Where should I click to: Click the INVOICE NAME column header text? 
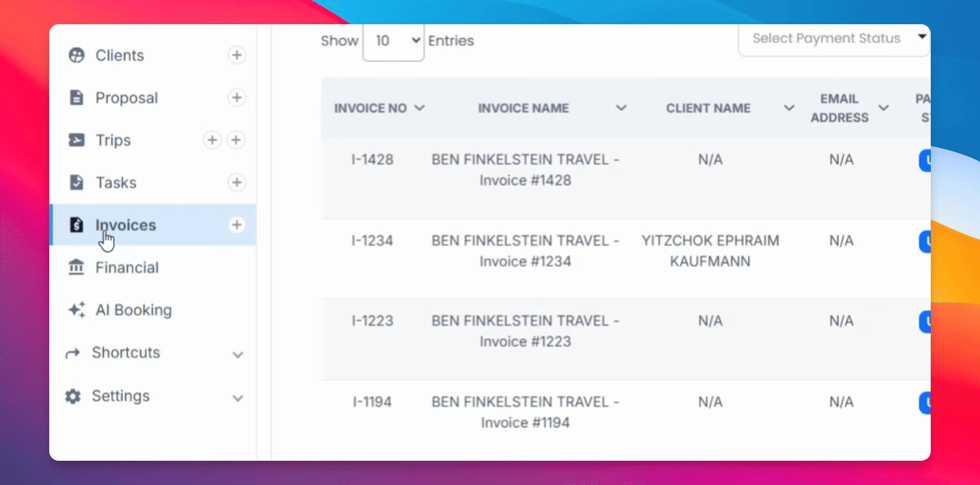(524, 108)
